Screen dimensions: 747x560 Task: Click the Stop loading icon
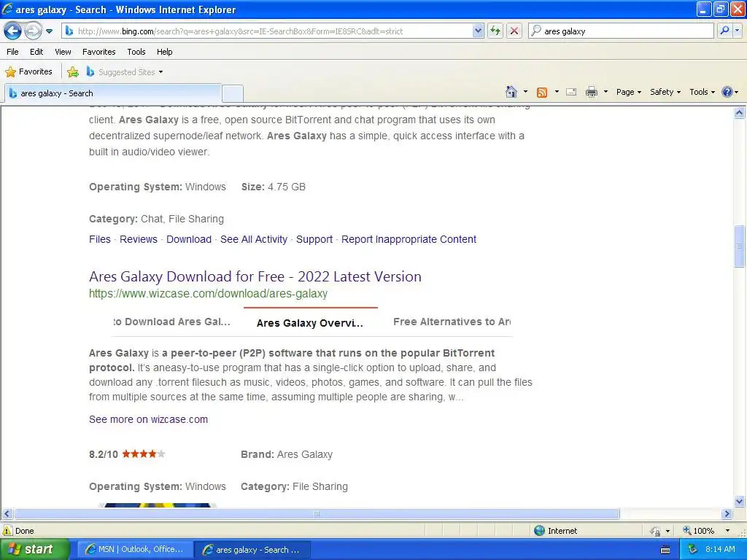click(514, 31)
